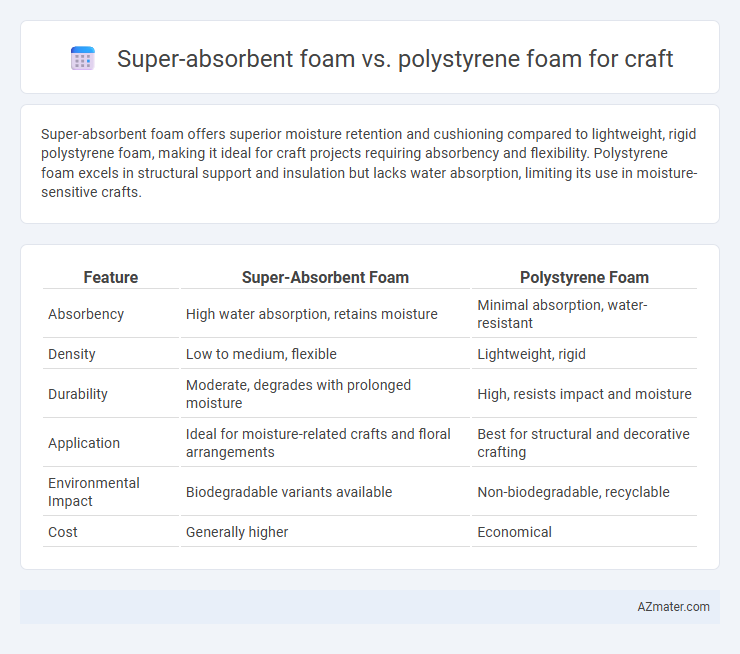Click the 'Absorbency' row label

(86, 314)
